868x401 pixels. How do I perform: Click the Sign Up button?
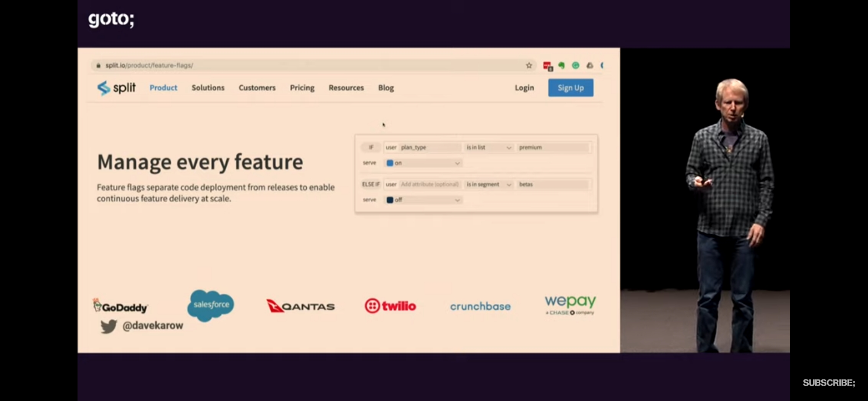pyautogui.click(x=571, y=88)
